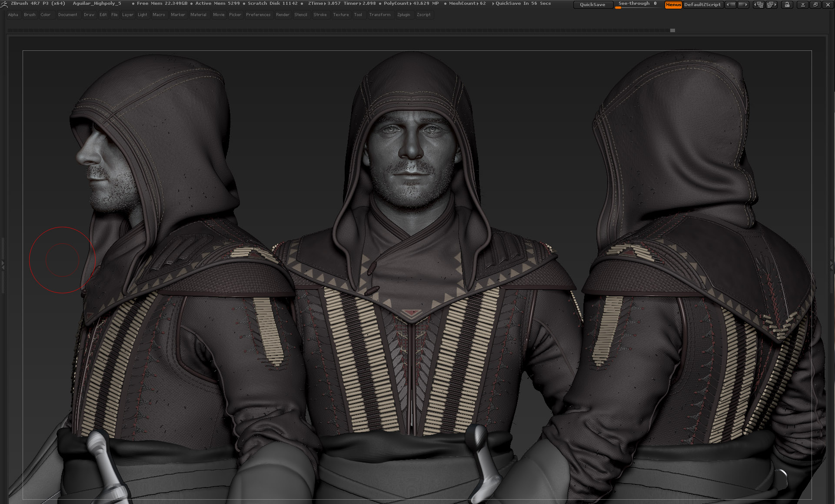Click the 'Aguilar_Highpoly_5' title text

tap(97, 3)
